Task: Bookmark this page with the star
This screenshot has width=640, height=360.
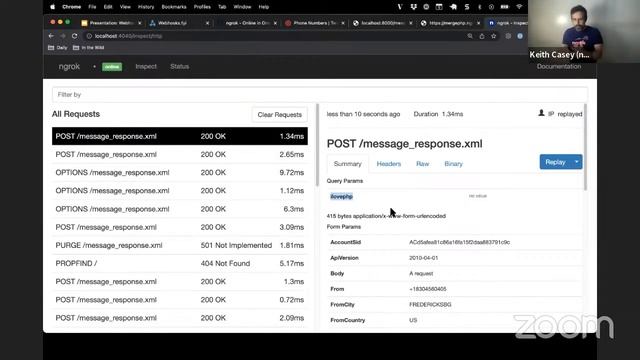Action: point(494,36)
